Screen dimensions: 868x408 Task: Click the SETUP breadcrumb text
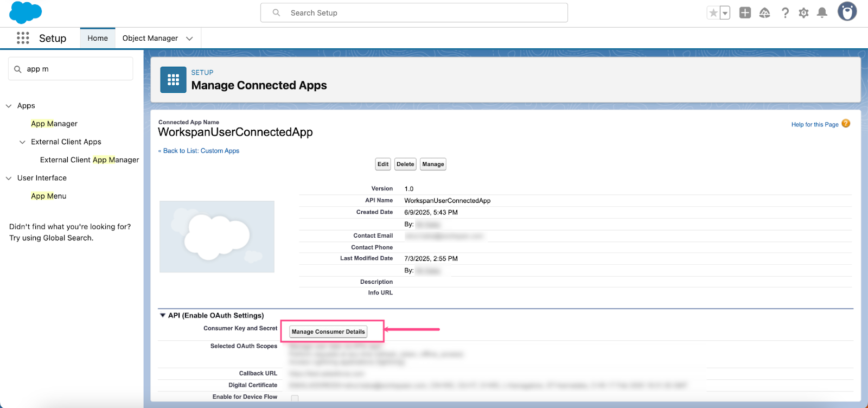point(202,73)
